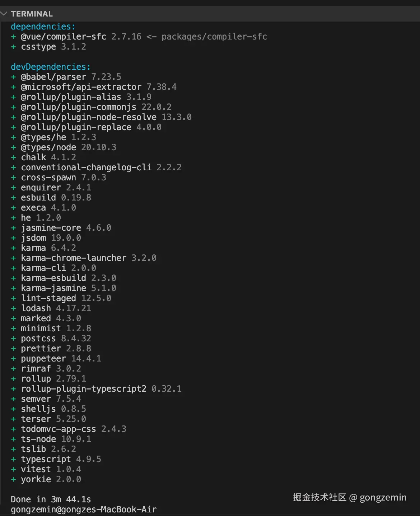420x516 pixels.
Task: Click the conventional-changelog-cli package name
Action: 86,167
